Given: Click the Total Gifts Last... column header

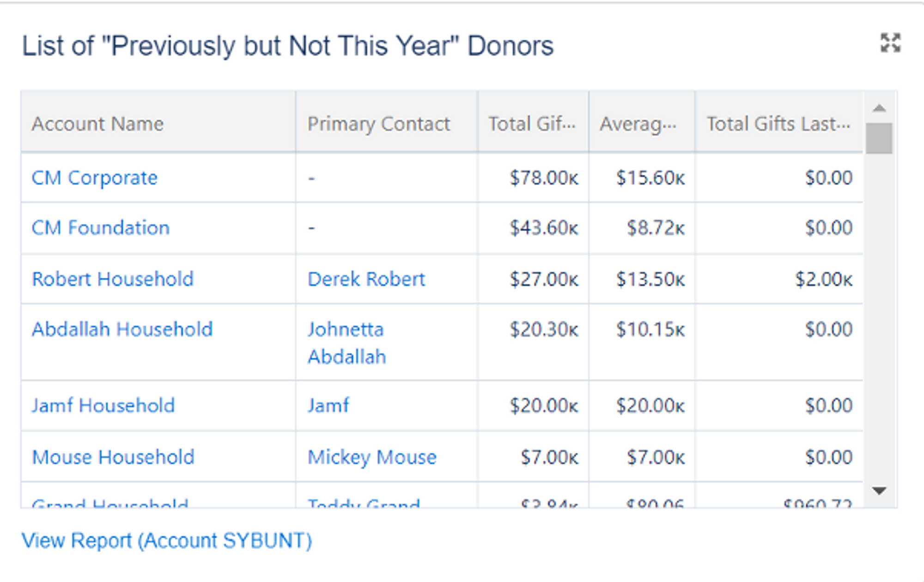Looking at the screenshot, I should coord(778,124).
